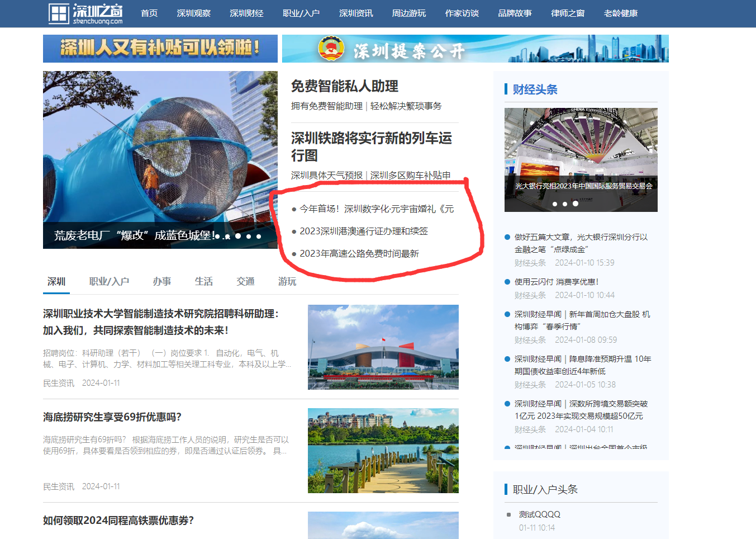The height and width of the screenshot is (539, 756).
Task: Open the 测试QQQQ list entry
Action: tap(539, 514)
